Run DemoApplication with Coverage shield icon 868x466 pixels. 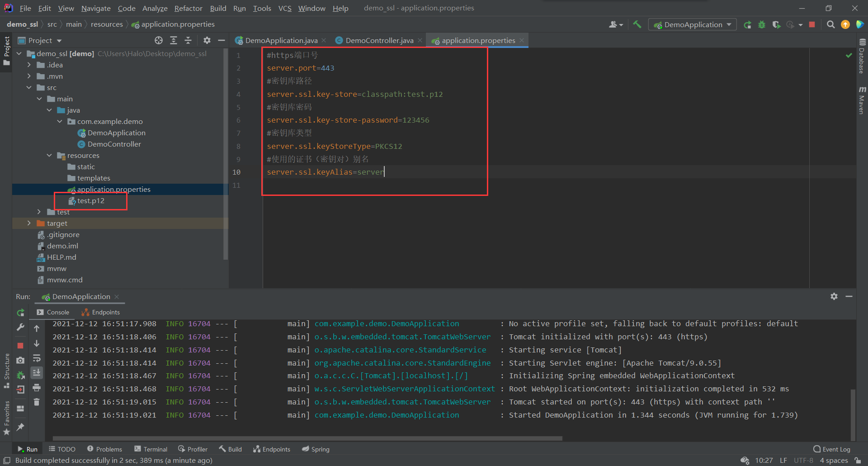click(777, 24)
